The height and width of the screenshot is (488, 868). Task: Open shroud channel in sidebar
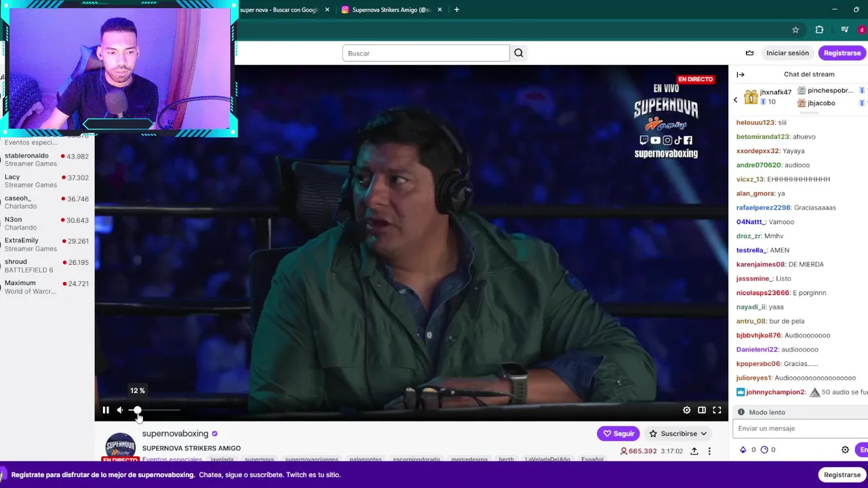point(46,266)
